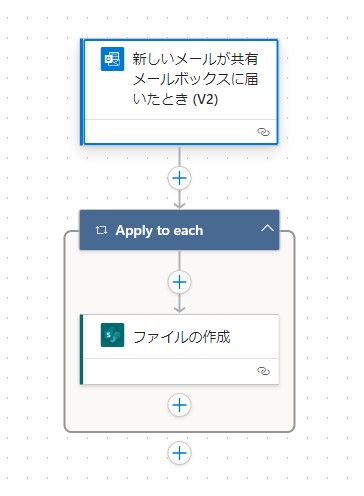This screenshot has width=364, height=496.
Task: Select the 新しいメールが共有メールボックスに届いたとき (V2) trigger title
Action: coord(195,79)
